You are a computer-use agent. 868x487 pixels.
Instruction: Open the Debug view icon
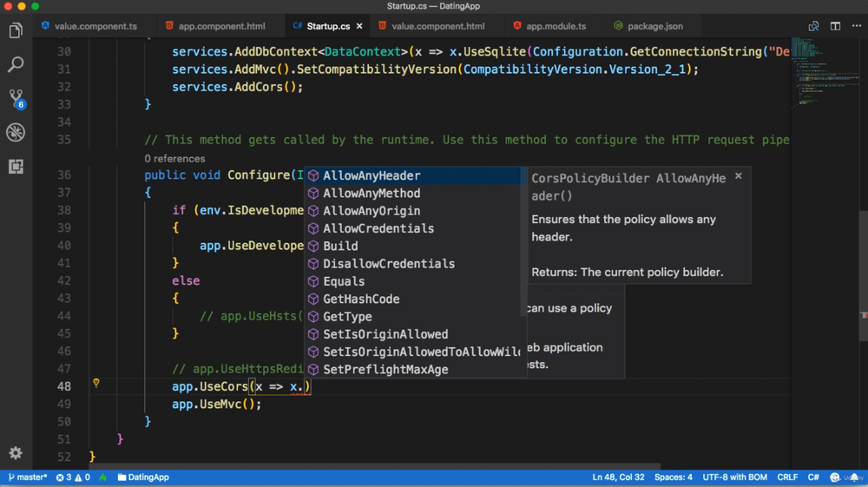[x=16, y=132]
